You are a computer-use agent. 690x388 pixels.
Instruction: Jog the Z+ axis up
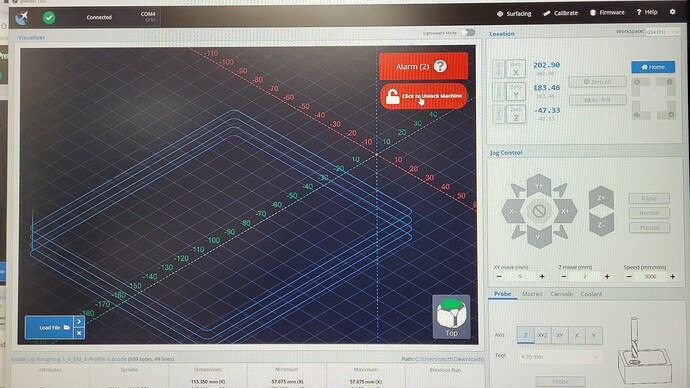coord(601,198)
